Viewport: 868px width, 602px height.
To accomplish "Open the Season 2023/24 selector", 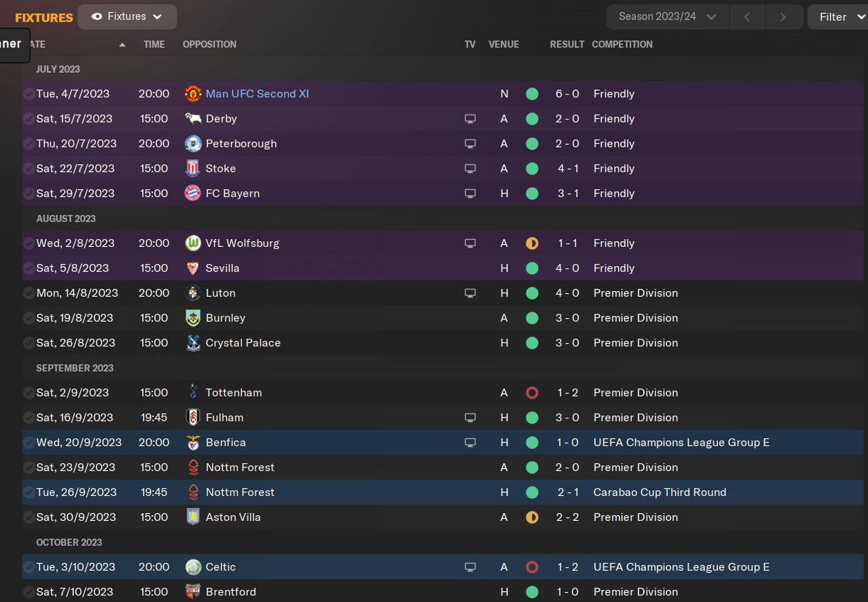I will (667, 16).
